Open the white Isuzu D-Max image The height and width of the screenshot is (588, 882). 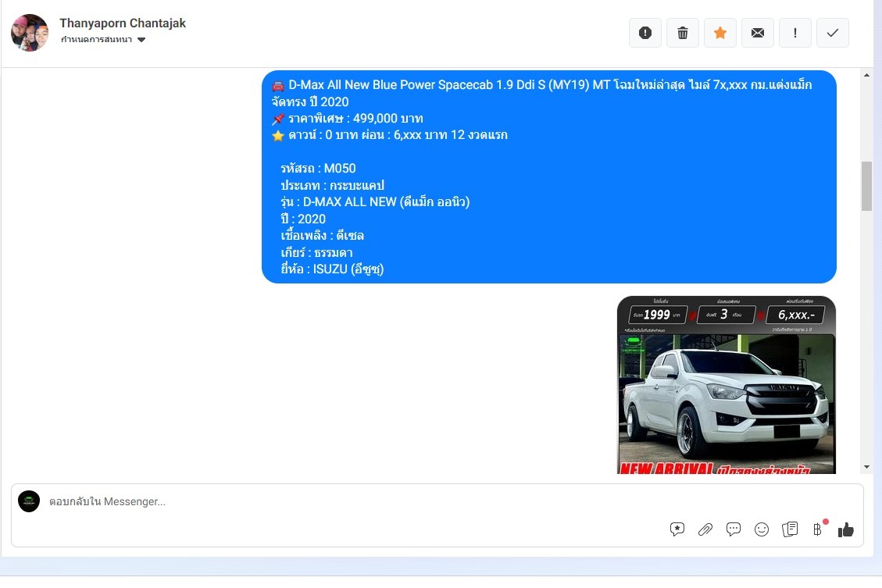727,385
